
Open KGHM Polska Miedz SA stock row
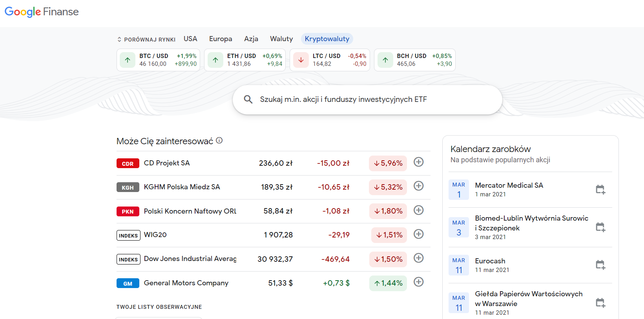(274, 187)
